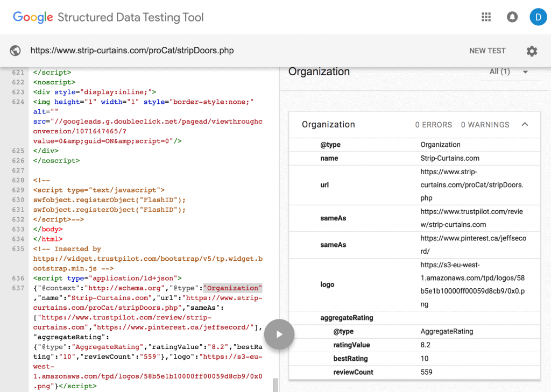Viewport: 551px width, 392px height.
Task: Click the Structured Data Testing Tool title
Action: [131, 17]
